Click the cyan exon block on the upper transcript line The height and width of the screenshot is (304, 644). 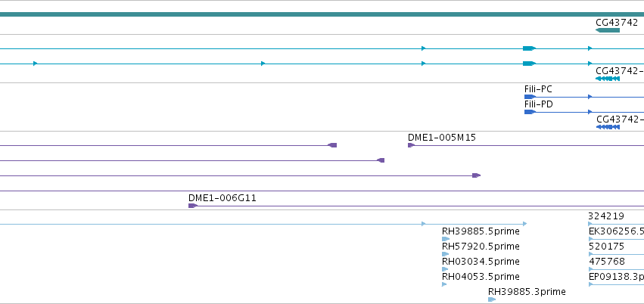coord(529,48)
